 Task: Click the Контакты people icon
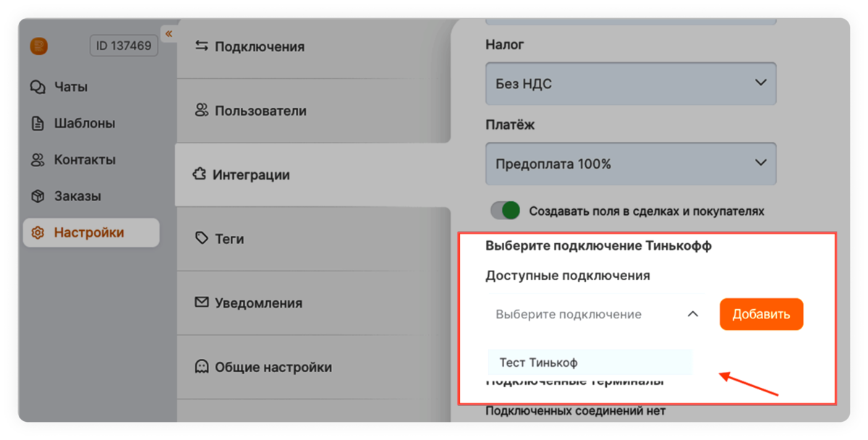(x=38, y=160)
